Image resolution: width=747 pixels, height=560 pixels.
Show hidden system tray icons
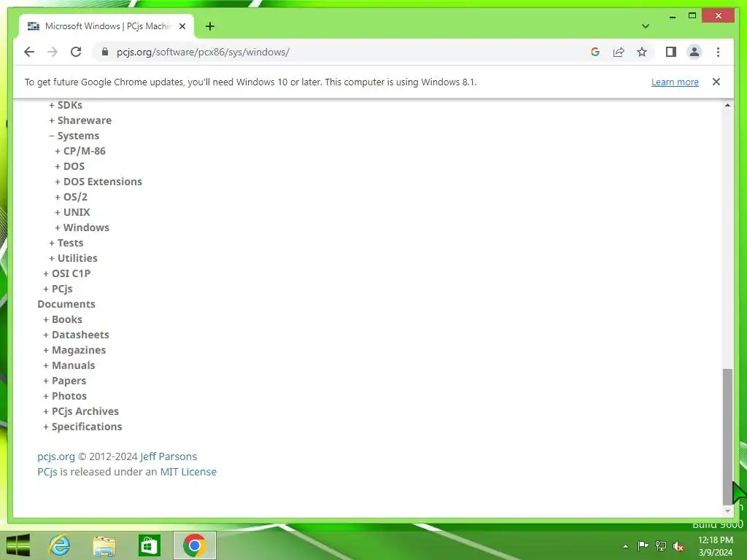click(625, 546)
